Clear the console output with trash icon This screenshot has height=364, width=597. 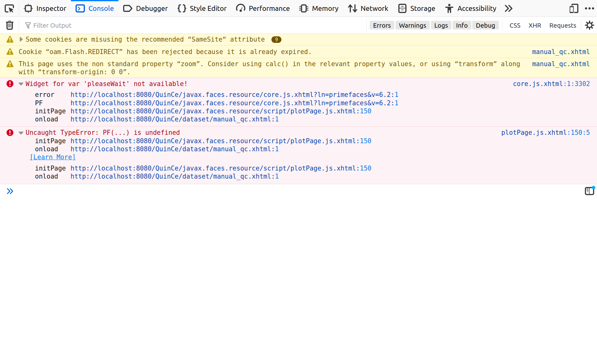click(10, 25)
